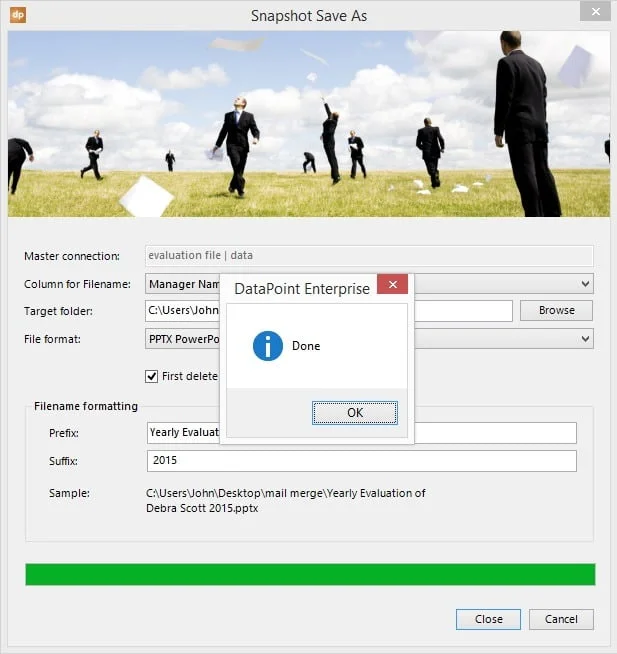Click the blue information icon beside Done
The image size is (617, 654).
[x=267, y=346]
